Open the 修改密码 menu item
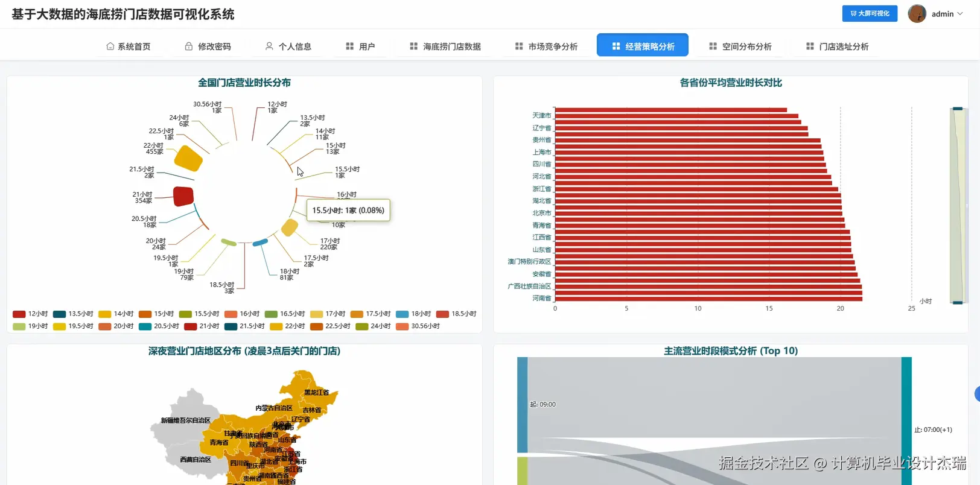This screenshot has width=980, height=485. 208,46
